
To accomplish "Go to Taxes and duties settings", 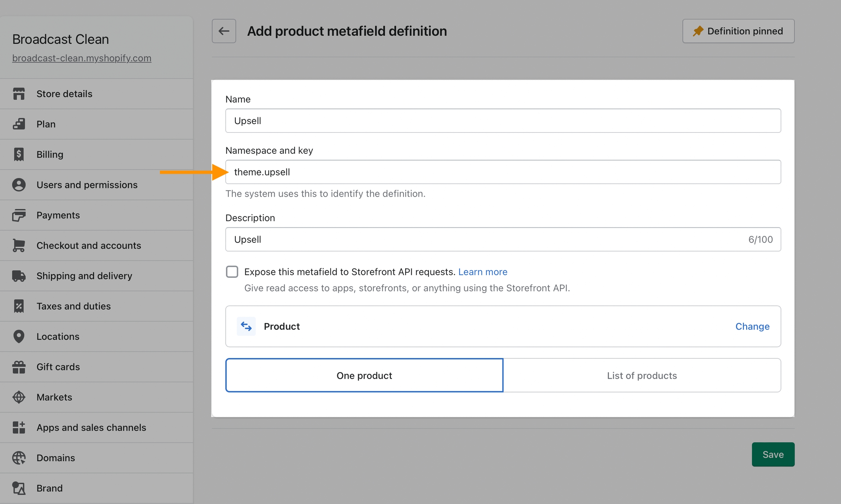I will [73, 306].
